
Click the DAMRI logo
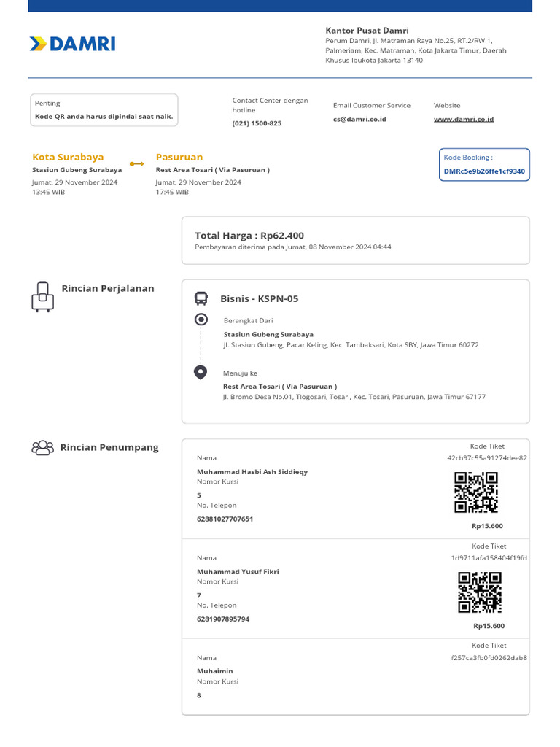click(72, 44)
